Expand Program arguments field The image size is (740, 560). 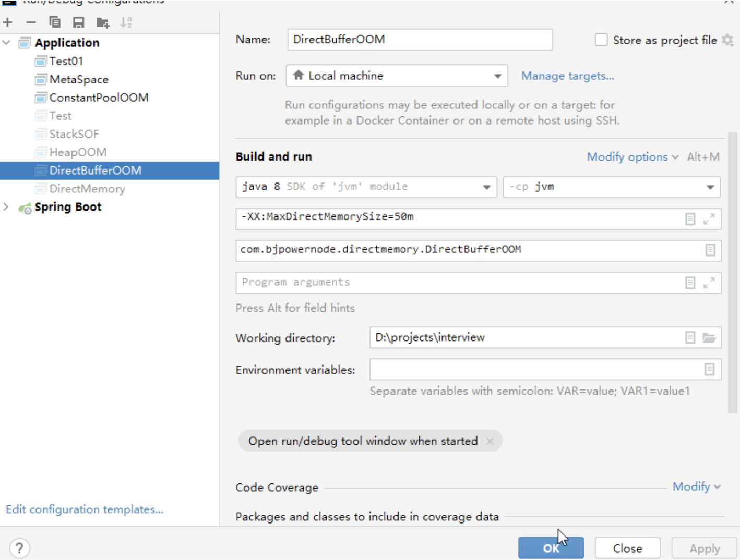click(x=709, y=283)
